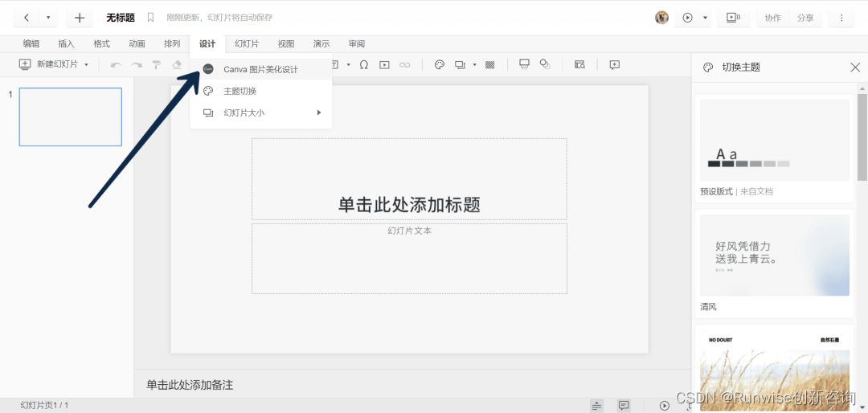Image resolution: width=868 pixels, height=413 pixels.
Task: Select 主题切换 in the design menu
Action: pos(260,91)
